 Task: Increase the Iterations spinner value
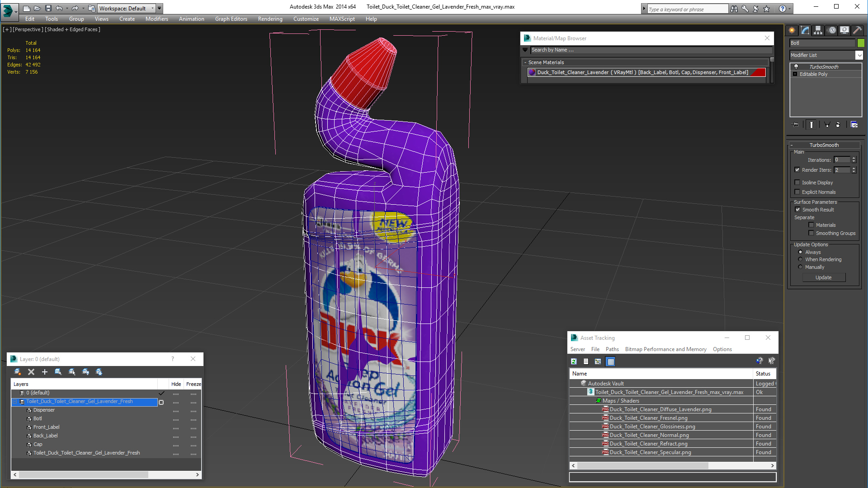[854, 158]
